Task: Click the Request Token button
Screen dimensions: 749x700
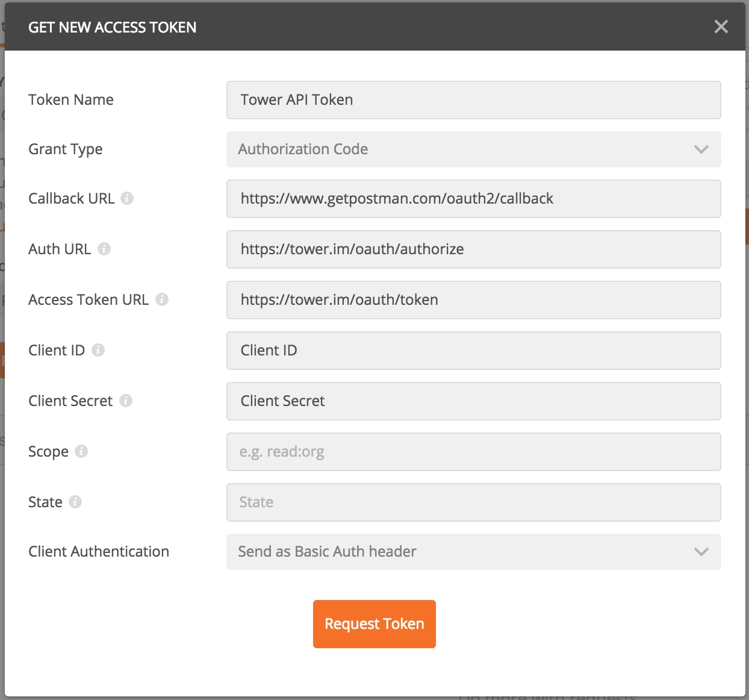Action: [374, 624]
